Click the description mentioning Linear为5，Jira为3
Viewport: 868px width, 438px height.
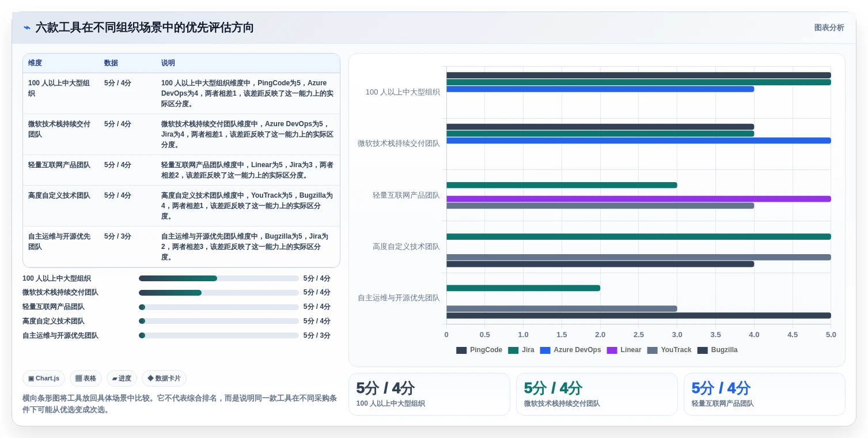247,170
